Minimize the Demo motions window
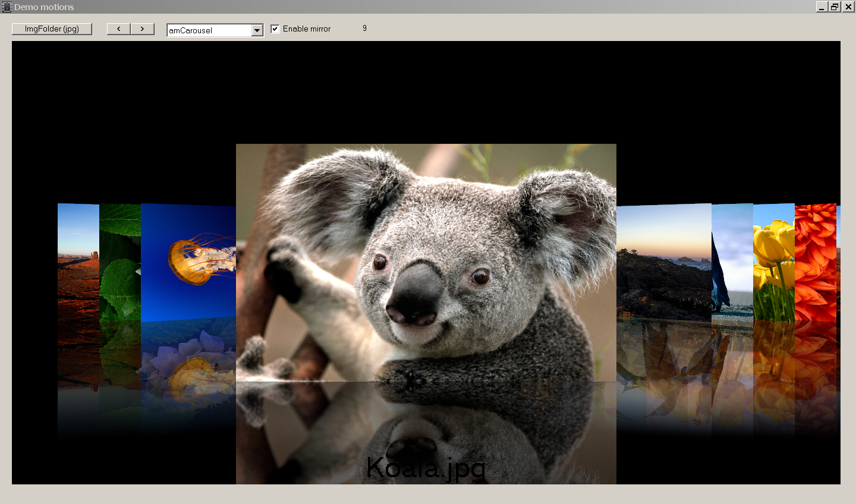Image resolution: width=856 pixels, height=504 pixels. tap(822, 7)
